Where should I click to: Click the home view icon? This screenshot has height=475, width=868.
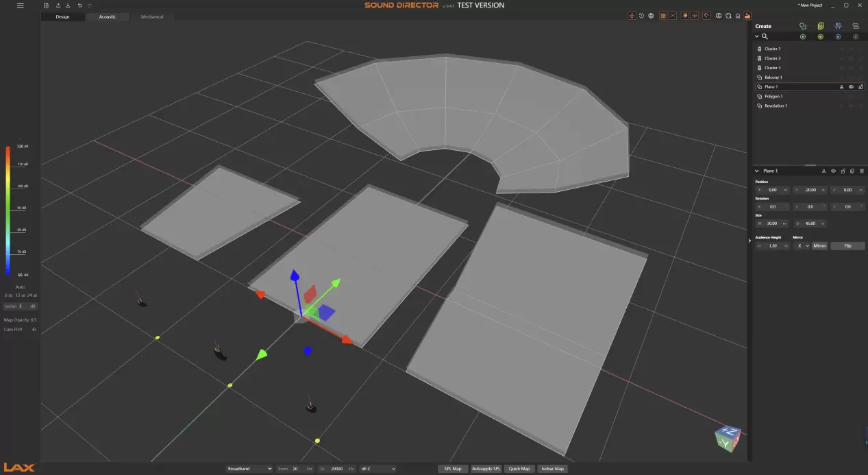pyautogui.click(x=738, y=16)
